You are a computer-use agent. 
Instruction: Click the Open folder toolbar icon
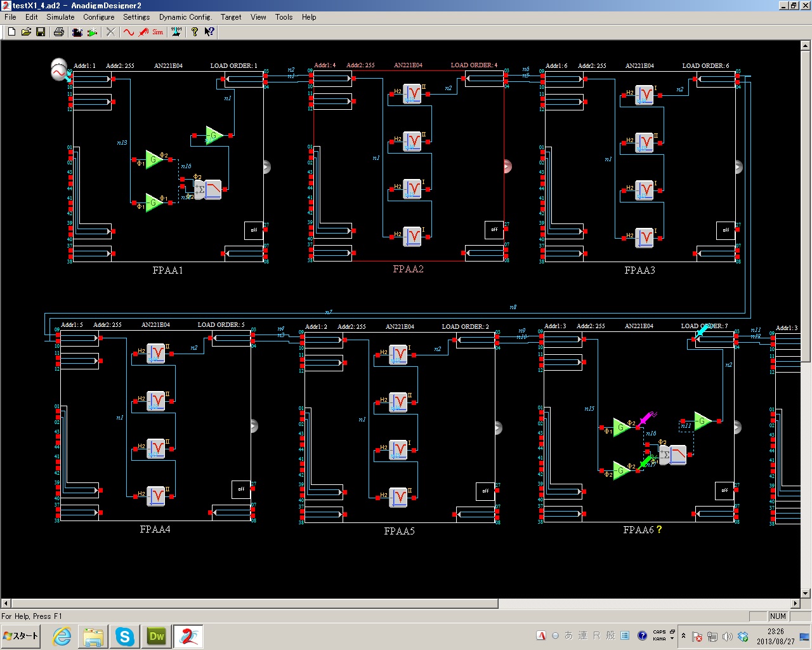pos(26,32)
